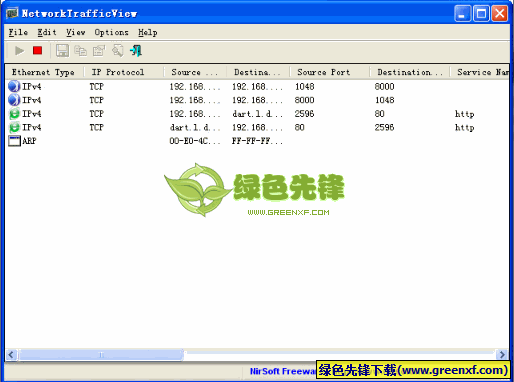514x382 pixels.
Task: Click the window icon of the ARP row
Action: (14, 141)
